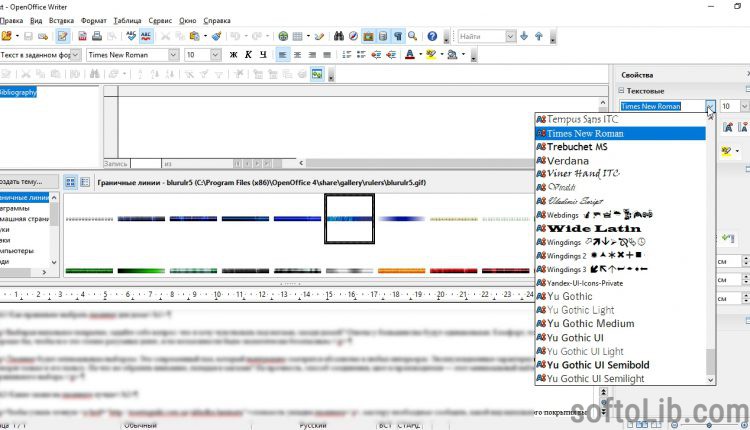Image resolution: width=750 pixels, height=430 pixels.
Task: Click into the Найти search field
Action: click(x=482, y=36)
